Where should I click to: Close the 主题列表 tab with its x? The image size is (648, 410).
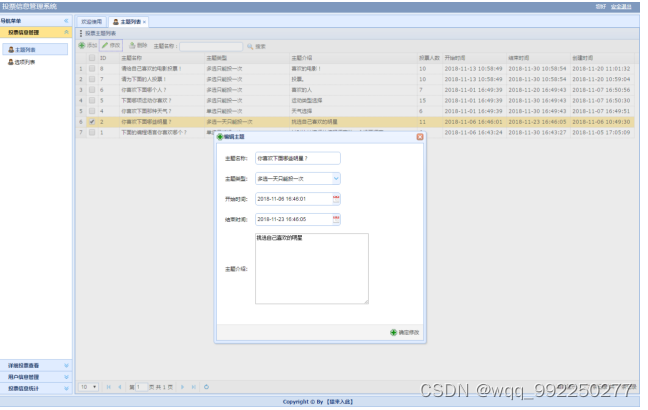click(x=144, y=22)
